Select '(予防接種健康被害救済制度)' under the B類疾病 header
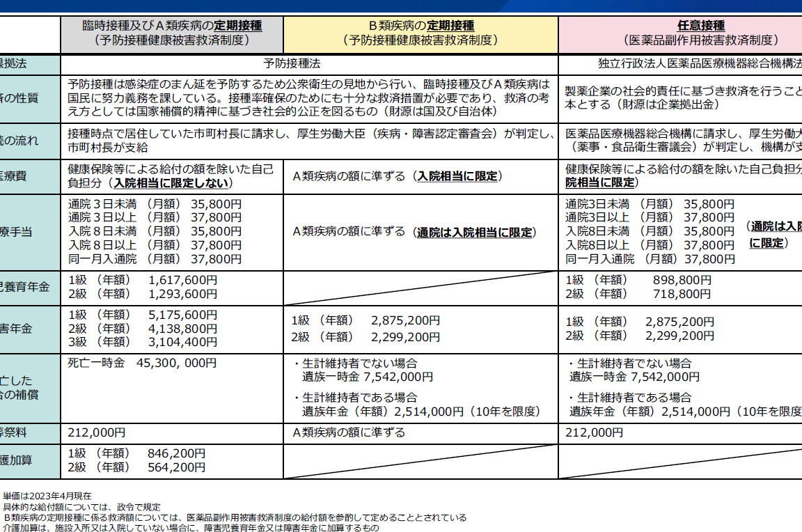Viewport: 802px width, 532px height. click(x=421, y=40)
